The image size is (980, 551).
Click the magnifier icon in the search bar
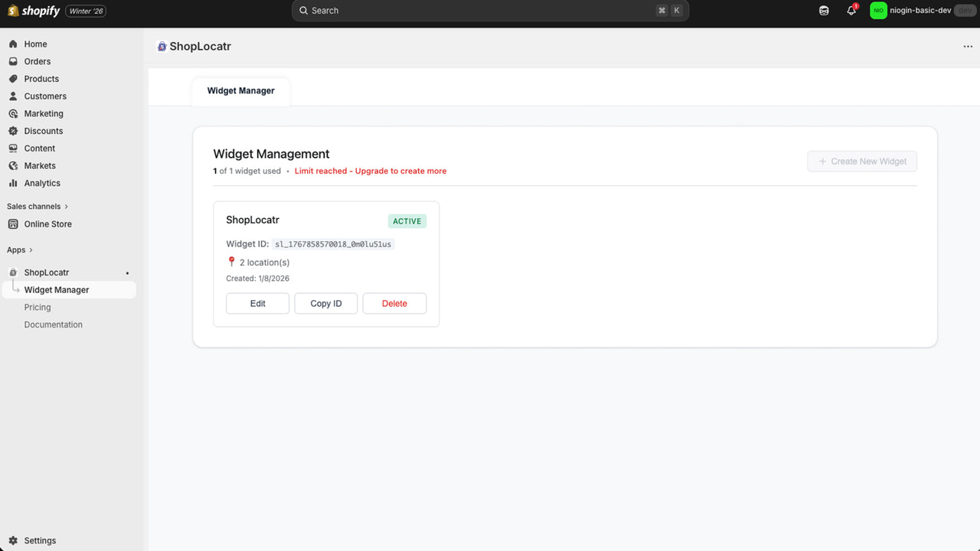click(304, 11)
